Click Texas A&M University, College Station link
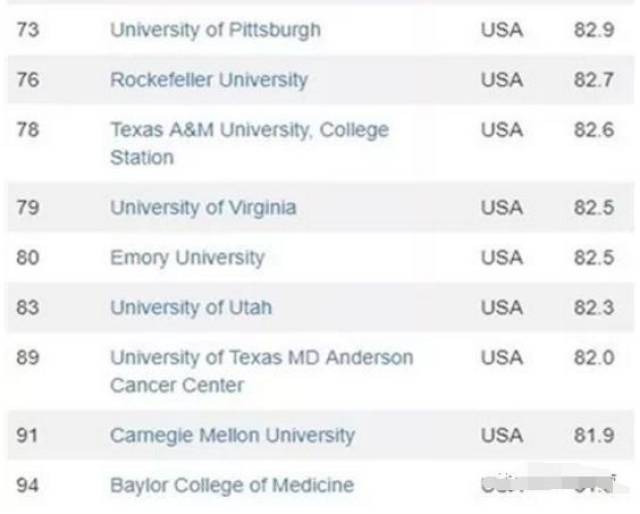This screenshot has height=514, width=640. coord(249,130)
